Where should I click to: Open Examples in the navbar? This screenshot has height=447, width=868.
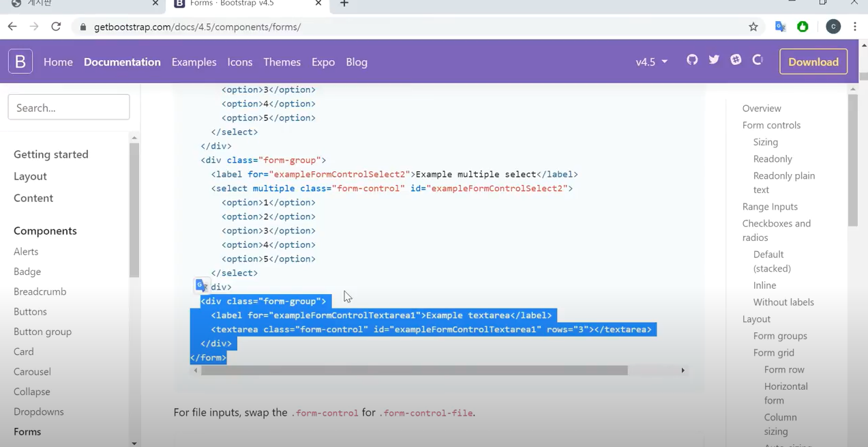pyautogui.click(x=194, y=61)
